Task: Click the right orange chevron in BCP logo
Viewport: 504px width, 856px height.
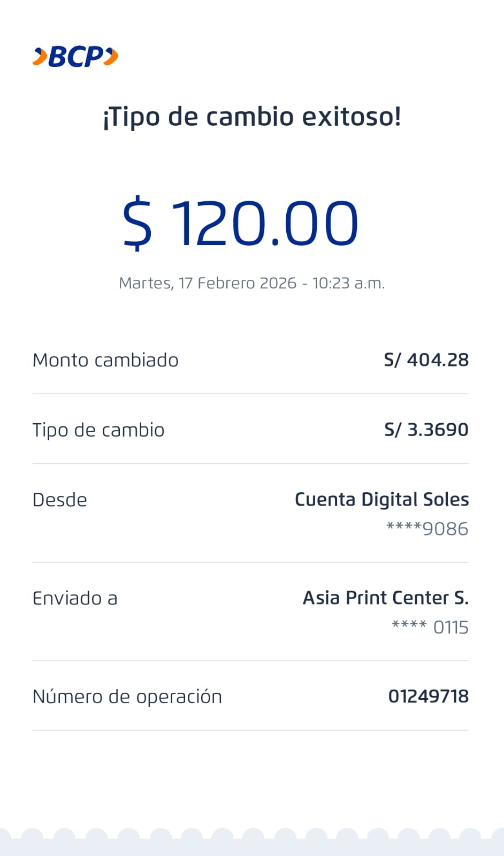Action: 111,56
